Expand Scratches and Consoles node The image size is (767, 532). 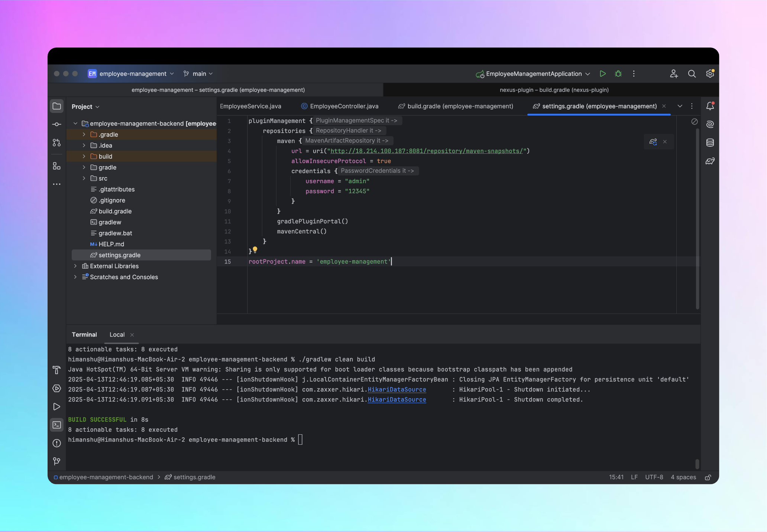click(x=75, y=277)
